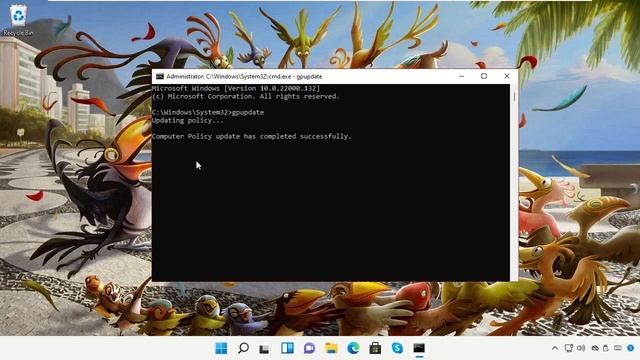Launch Microsoft Edge from taskbar

click(353, 348)
